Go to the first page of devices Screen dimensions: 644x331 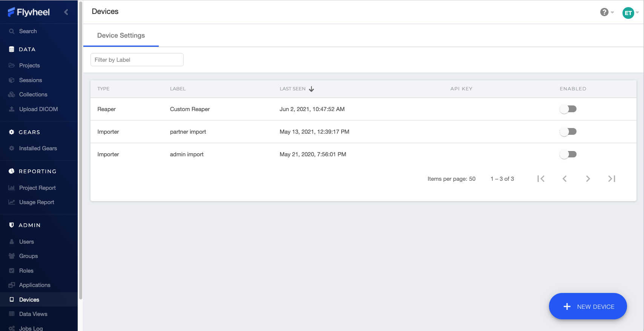point(541,179)
